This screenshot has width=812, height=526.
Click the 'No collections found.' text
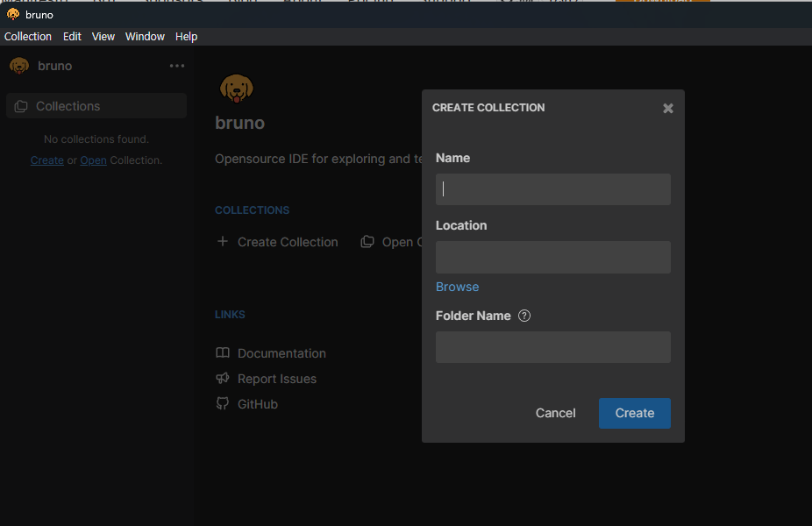[x=96, y=139]
